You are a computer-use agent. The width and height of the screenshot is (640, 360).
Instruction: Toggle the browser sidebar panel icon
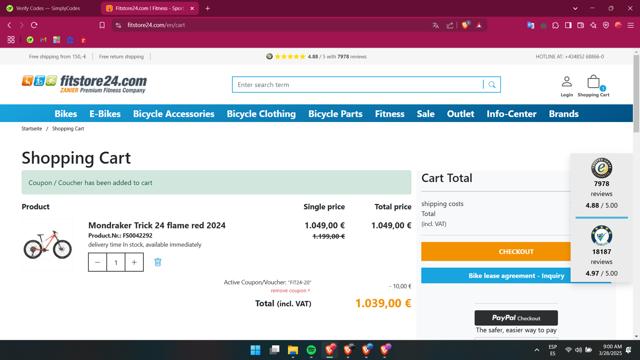pyautogui.click(x=568, y=25)
